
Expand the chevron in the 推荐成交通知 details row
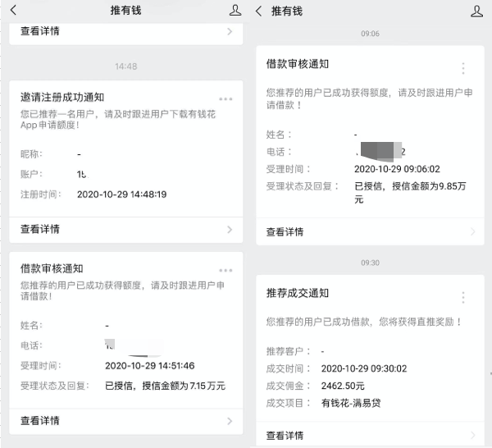473,436
